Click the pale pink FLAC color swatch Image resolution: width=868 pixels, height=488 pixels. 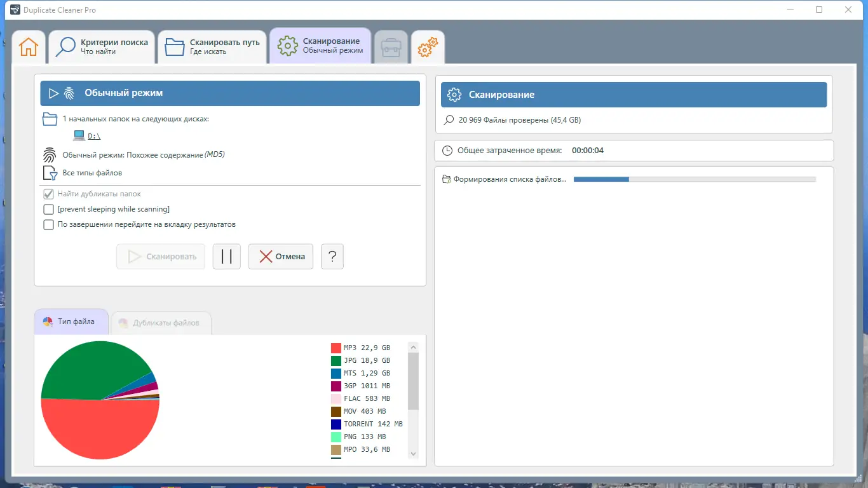pos(336,398)
